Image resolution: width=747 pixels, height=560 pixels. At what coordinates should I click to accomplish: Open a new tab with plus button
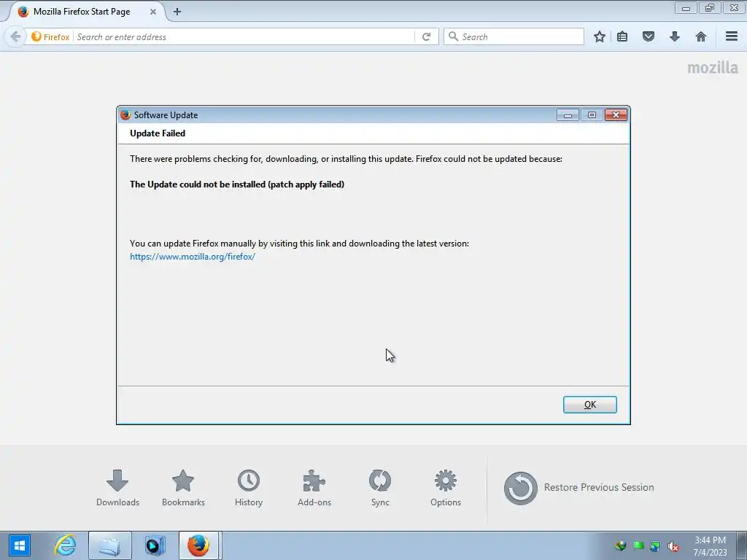tap(177, 12)
